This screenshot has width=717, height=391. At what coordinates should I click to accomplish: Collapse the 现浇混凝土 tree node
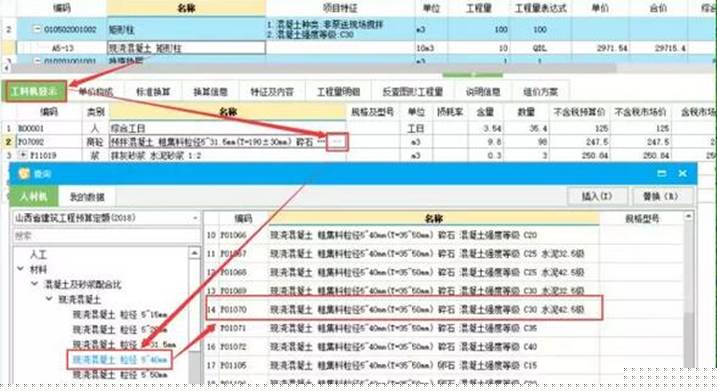click(49, 299)
